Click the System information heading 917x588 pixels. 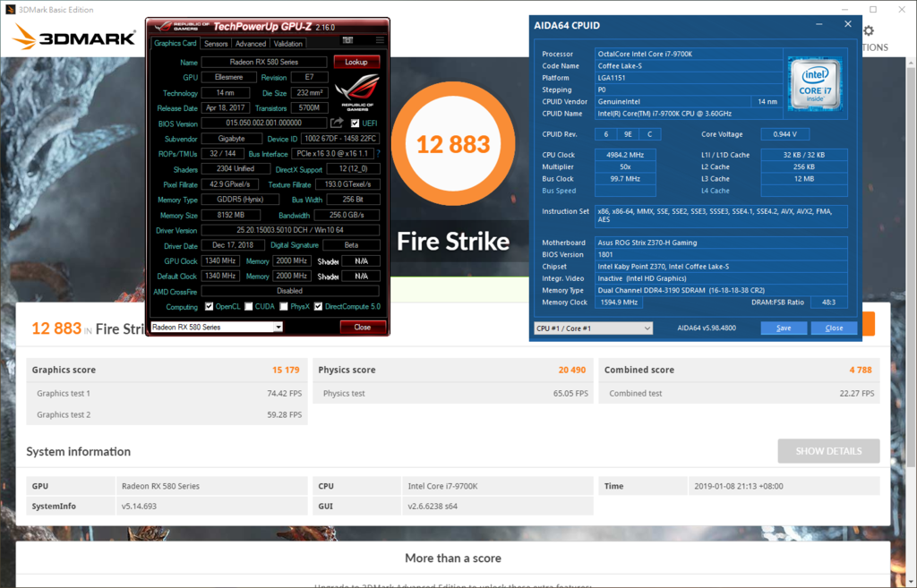coord(79,451)
